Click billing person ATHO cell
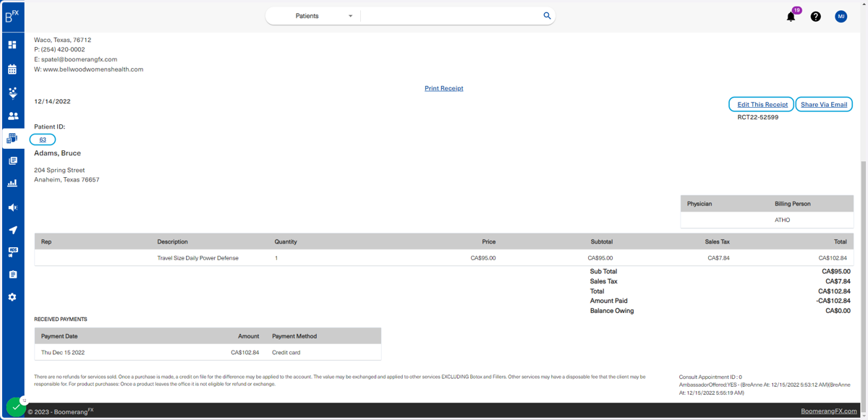 (782, 220)
